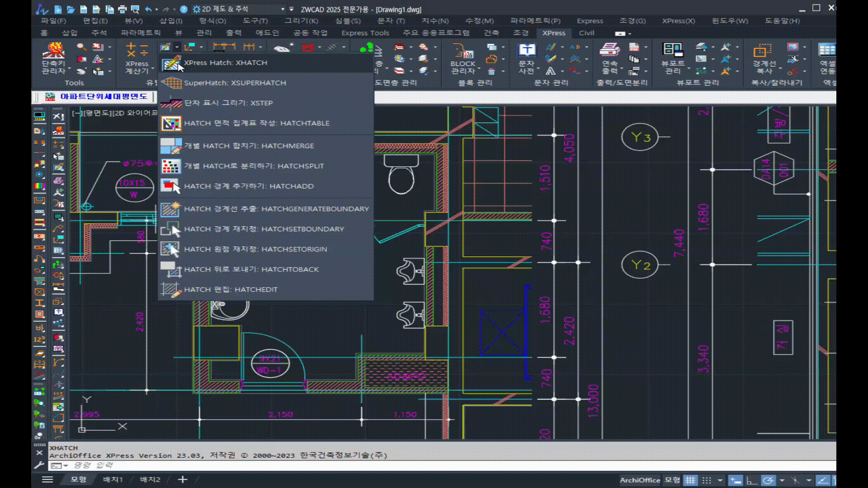The width and height of the screenshot is (868, 488).
Task: Click the HATCHEDIT pencil icon
Action: 171,290
